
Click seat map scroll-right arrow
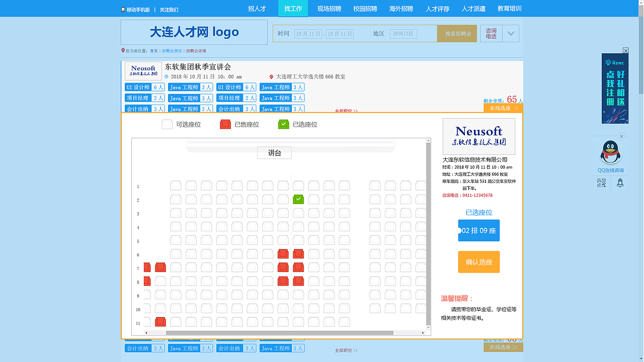coord(423,333)
